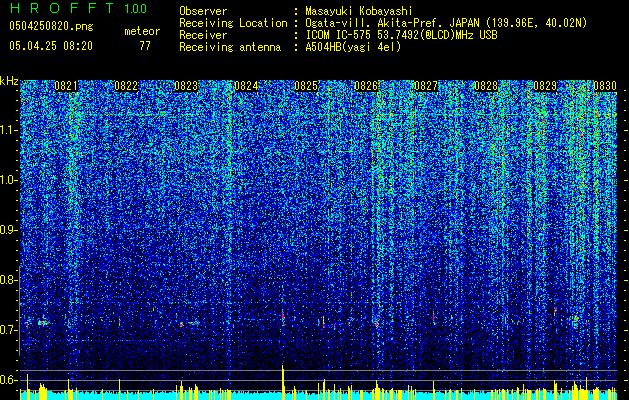The image size is (629, 400).
Task: Select the meteor count 77
Action: click(x=145, y=46)
